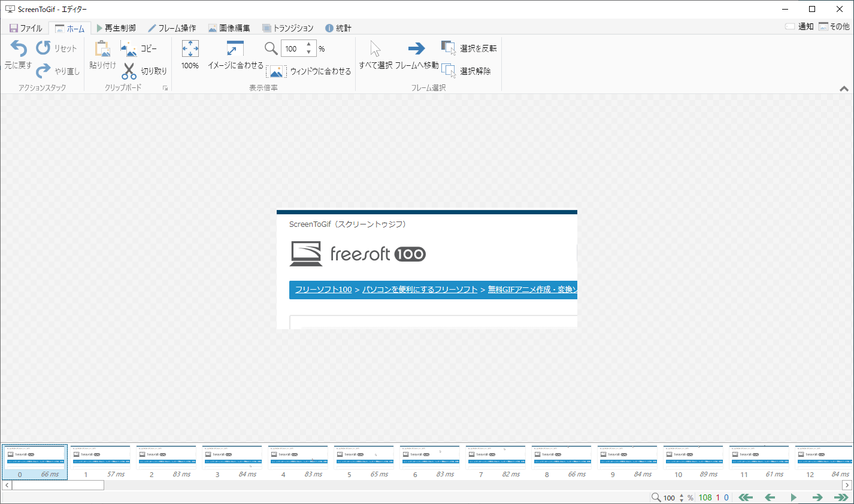Select frame 3 thumbnail

point(232,462)
